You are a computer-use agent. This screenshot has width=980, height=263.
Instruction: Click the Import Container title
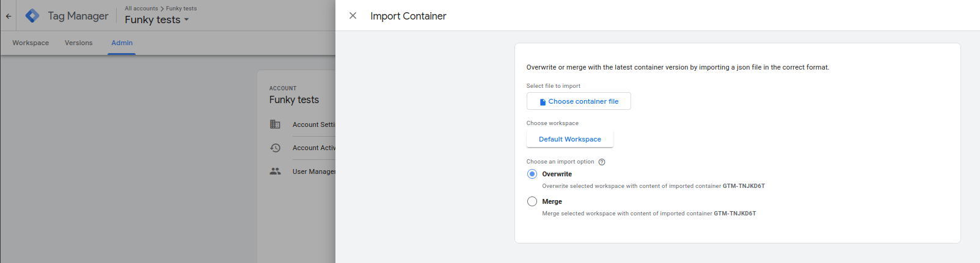[x=408, y=16]
